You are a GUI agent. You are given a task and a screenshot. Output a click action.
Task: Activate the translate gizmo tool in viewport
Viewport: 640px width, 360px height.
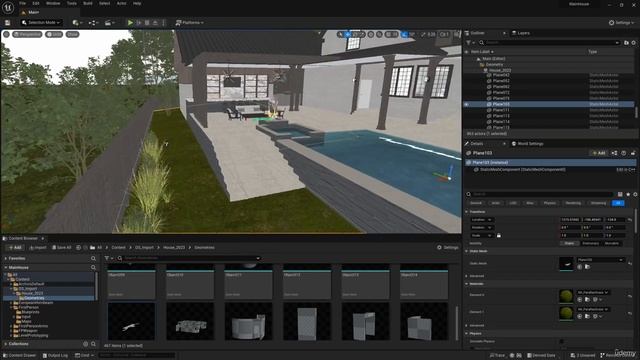pos(348,35)
